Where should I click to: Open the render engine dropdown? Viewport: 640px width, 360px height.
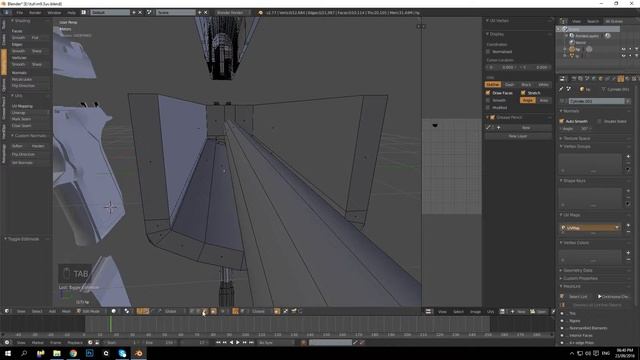232,13
